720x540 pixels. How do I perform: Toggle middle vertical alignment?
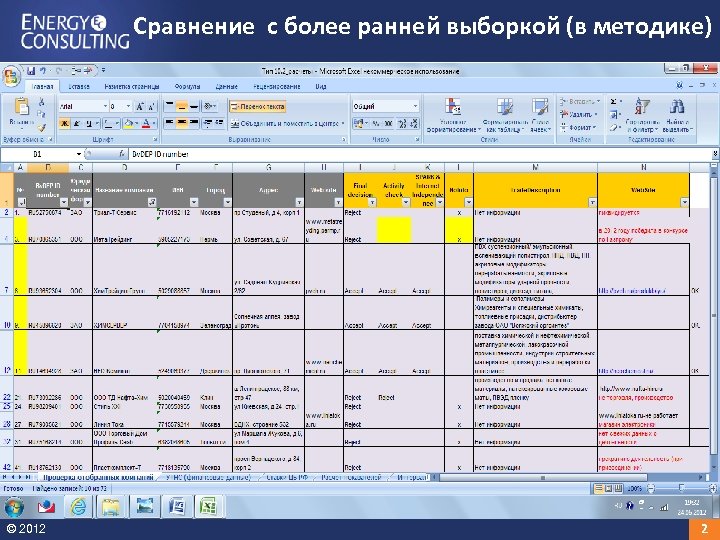pyautogui.click(x=181, y=107)
